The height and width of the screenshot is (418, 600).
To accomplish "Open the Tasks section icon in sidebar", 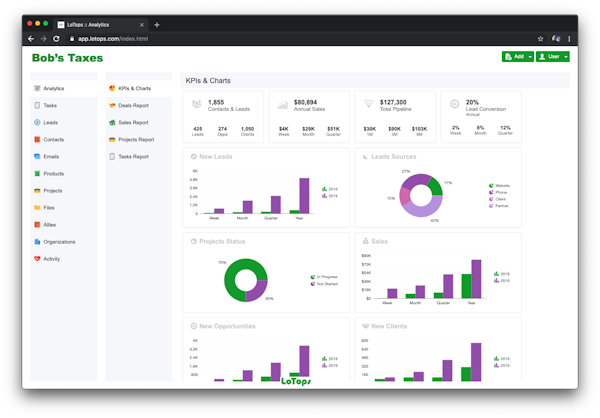I will [x=37, y=105].
